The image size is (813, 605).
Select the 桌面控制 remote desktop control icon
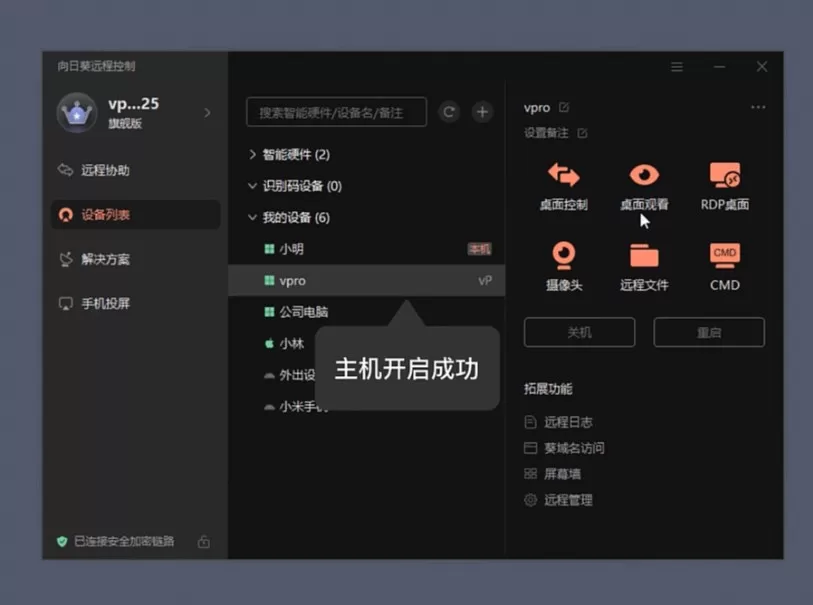click(563, 187)
